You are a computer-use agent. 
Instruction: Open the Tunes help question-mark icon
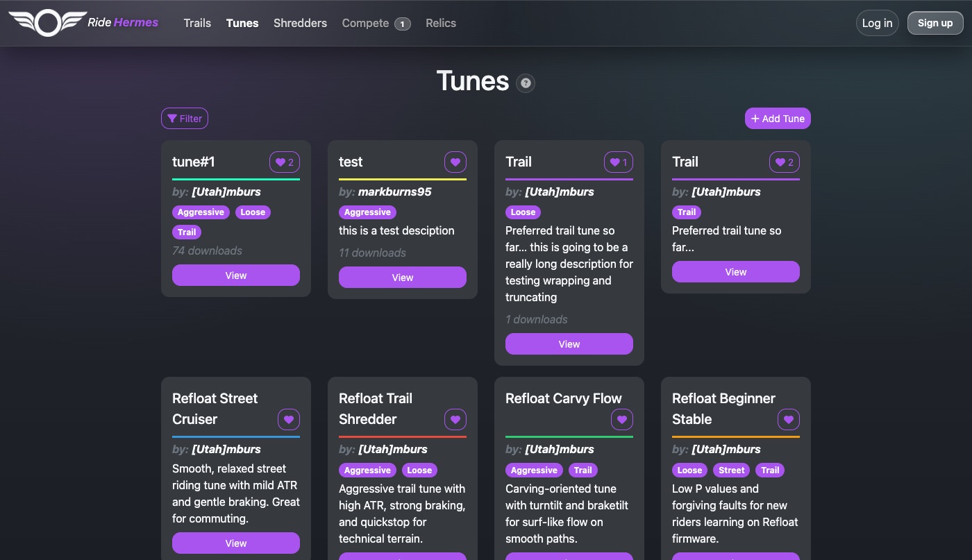tap(526, 83)
